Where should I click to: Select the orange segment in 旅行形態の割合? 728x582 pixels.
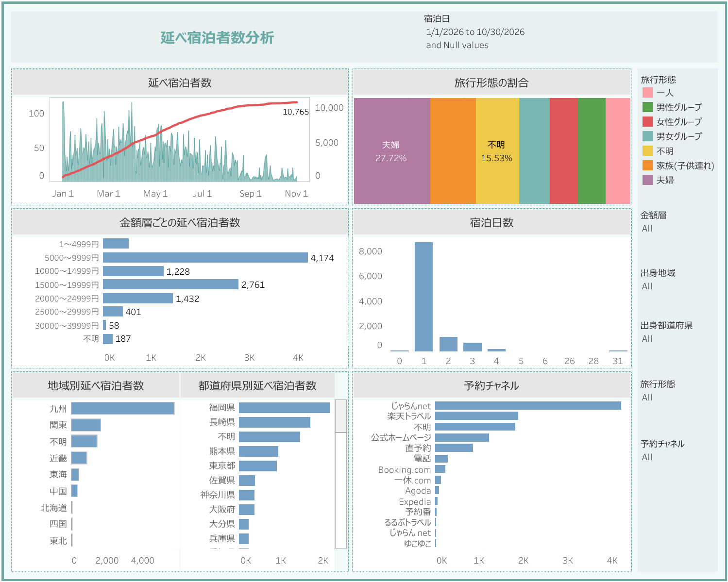(x=453, y=151)
